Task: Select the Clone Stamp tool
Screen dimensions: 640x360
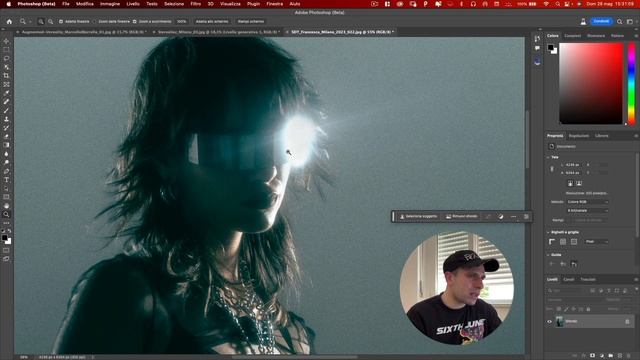Action: [6, 119]
